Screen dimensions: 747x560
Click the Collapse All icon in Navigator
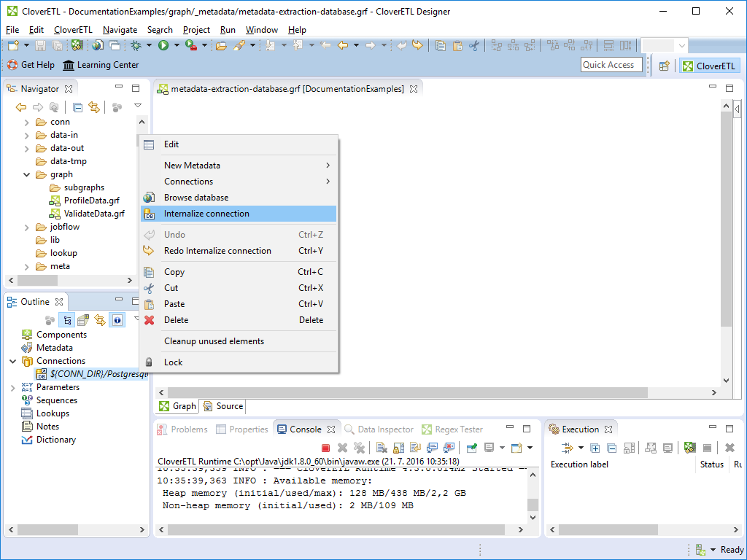(77, 107)
